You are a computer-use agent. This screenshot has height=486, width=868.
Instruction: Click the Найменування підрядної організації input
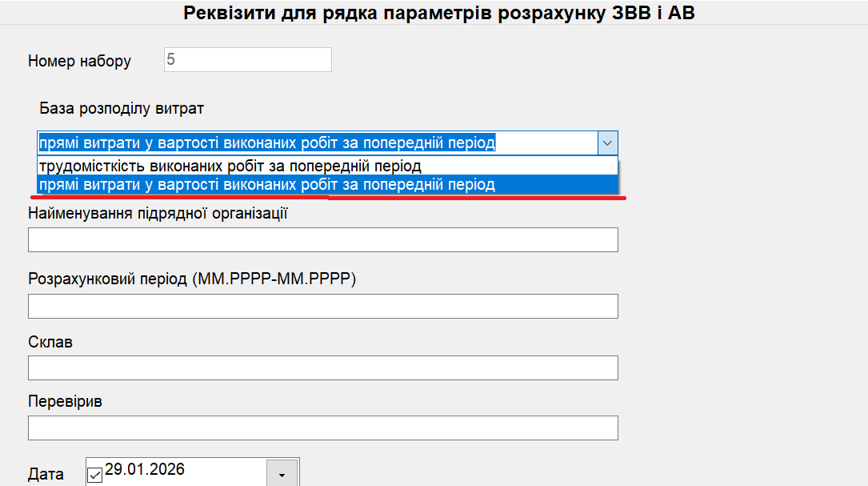(322, 239)
